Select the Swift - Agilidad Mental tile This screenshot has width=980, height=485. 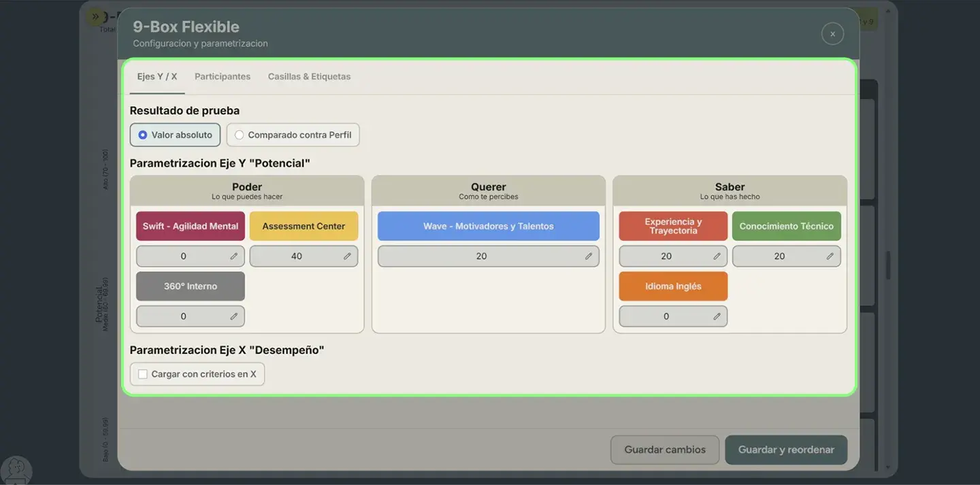click(x=191, y=226)
